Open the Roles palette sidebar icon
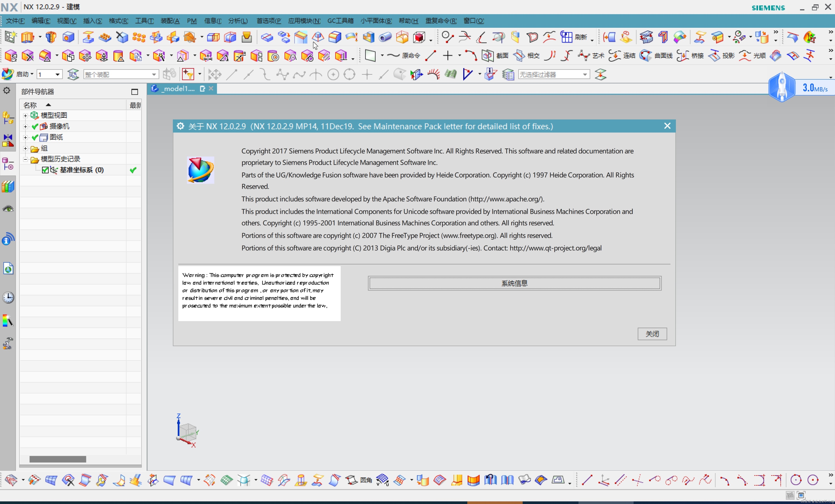 [8, 320]
